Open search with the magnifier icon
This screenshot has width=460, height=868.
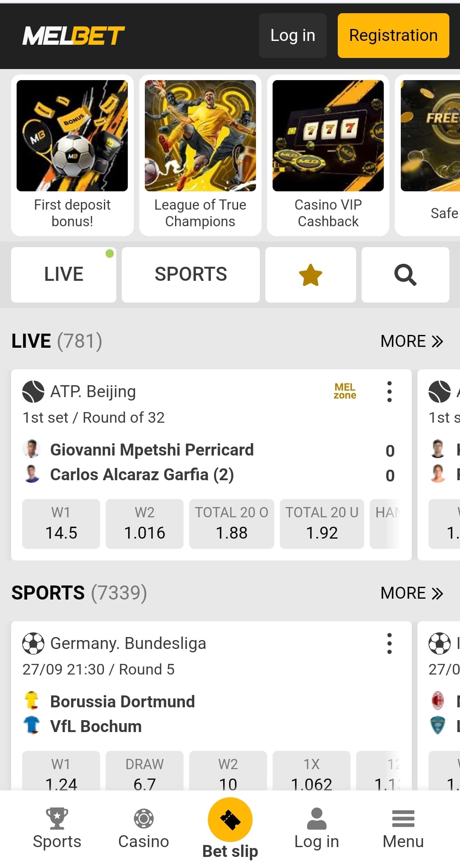[x=405, y=275]
